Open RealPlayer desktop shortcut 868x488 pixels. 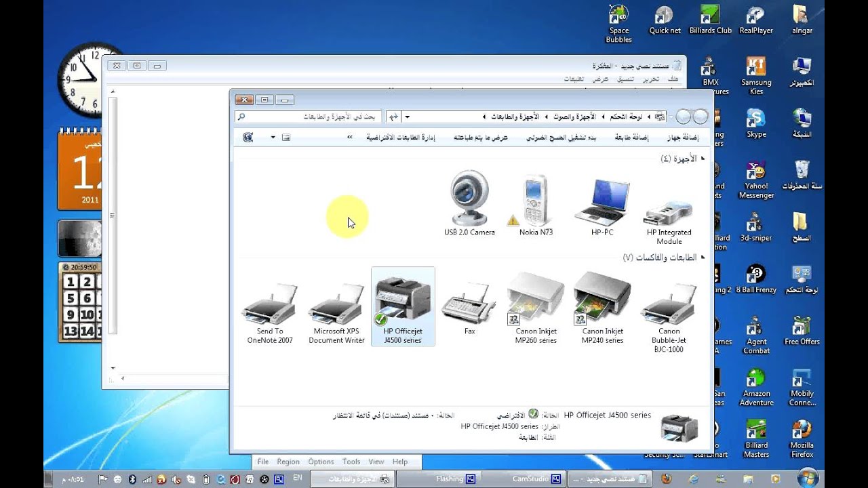coord(756,20)
